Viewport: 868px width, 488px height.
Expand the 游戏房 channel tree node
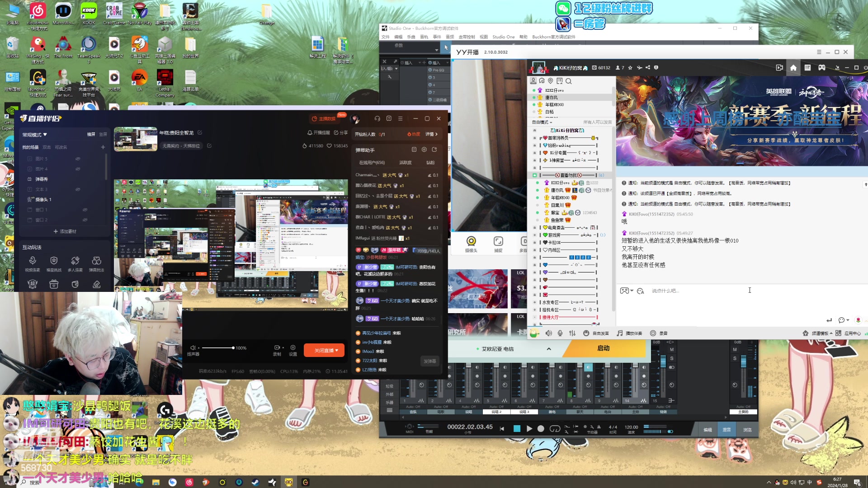(534, 235)
